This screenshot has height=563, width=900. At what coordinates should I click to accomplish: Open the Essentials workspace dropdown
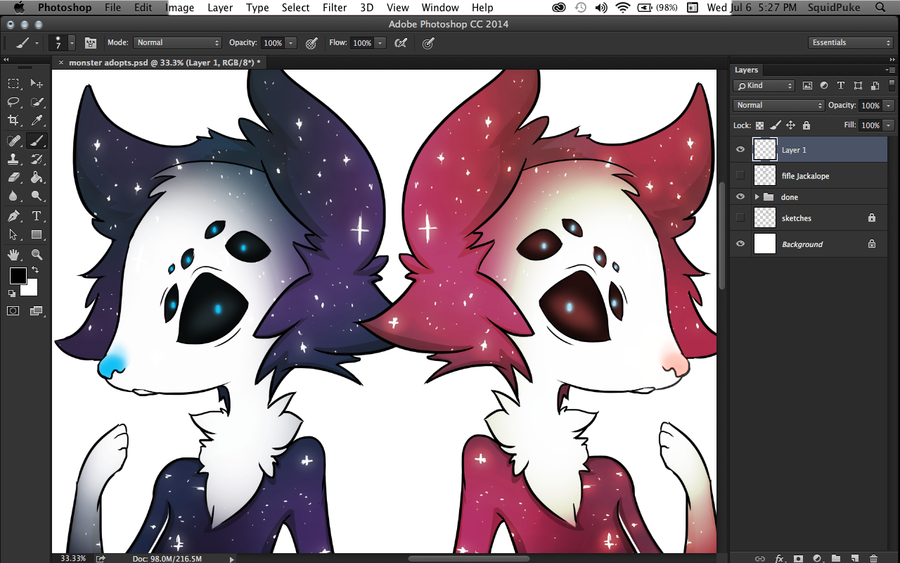[850, 42]
